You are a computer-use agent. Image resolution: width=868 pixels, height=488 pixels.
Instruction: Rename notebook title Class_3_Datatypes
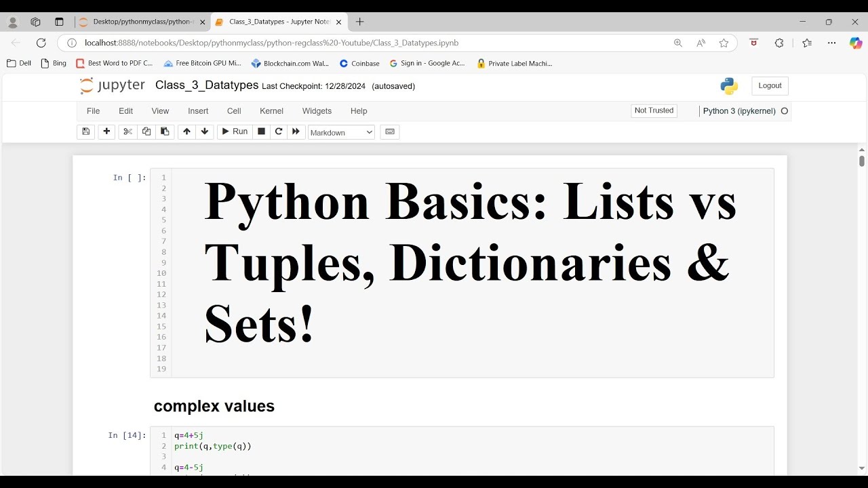pyautogui.click(x=207, y=85)
